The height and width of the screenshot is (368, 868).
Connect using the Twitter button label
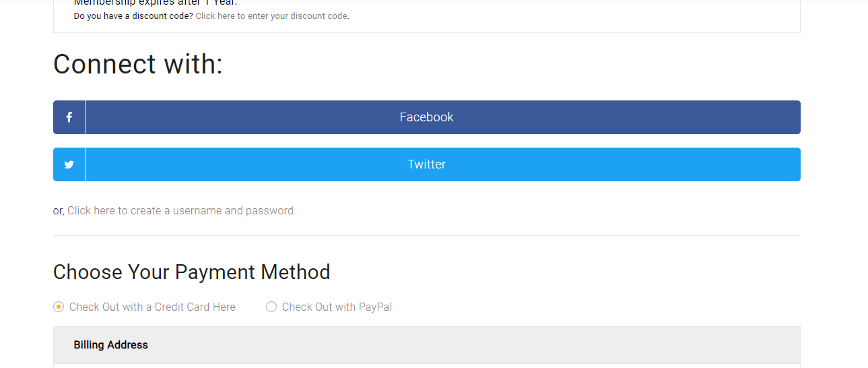[x=426, y=164]
